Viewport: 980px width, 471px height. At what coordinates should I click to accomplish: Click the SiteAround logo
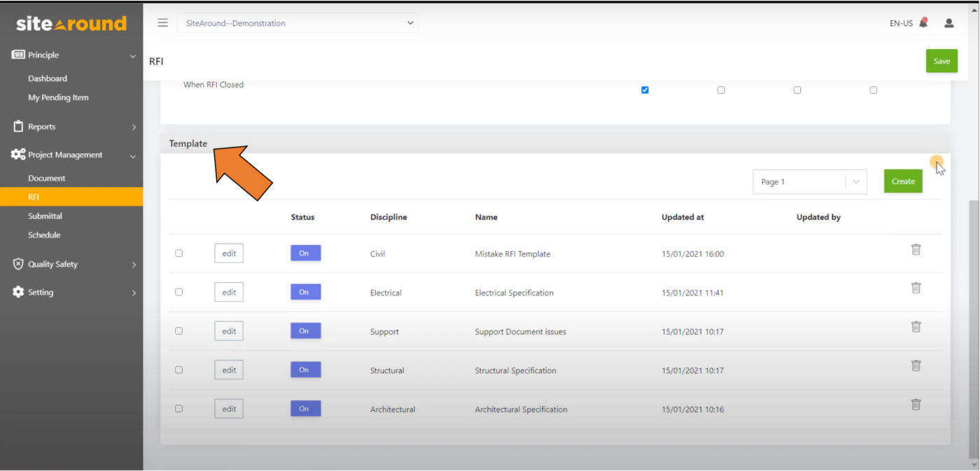tap(70, 22)
